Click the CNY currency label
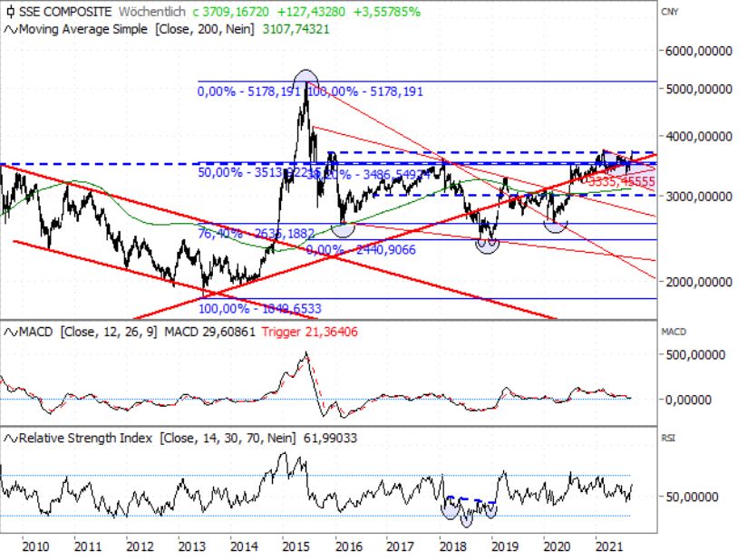The height and width of the screenshot is (560, 747). [669, 12]
